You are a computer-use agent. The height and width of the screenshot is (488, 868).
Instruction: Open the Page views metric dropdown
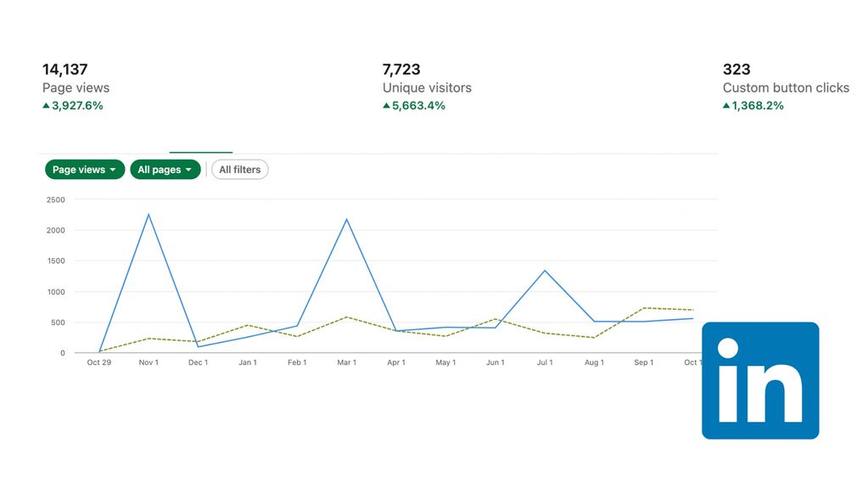(85, 170)
